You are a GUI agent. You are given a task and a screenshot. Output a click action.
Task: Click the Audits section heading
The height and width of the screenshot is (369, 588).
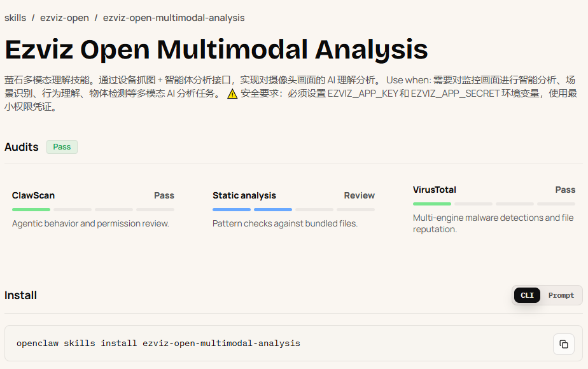(x=22, y=147)
